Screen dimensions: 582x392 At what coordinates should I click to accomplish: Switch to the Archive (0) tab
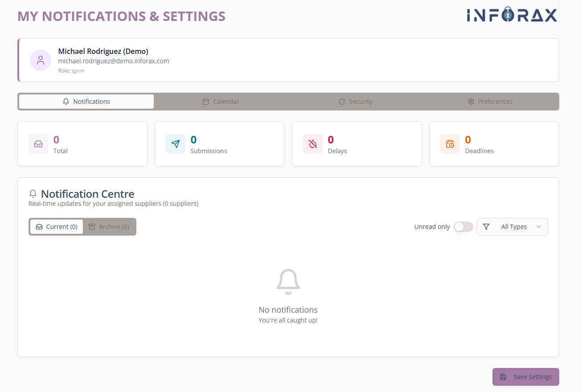tap(109, 227)
